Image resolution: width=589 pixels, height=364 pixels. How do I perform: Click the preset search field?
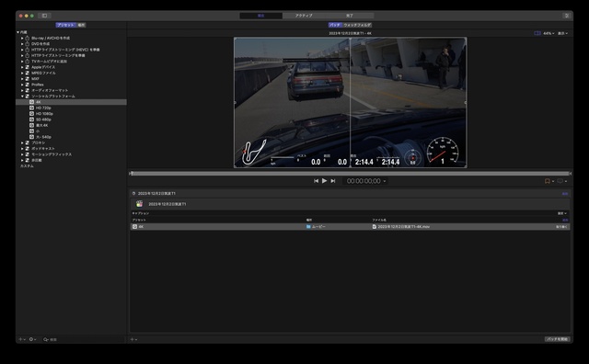pos(83,339)
